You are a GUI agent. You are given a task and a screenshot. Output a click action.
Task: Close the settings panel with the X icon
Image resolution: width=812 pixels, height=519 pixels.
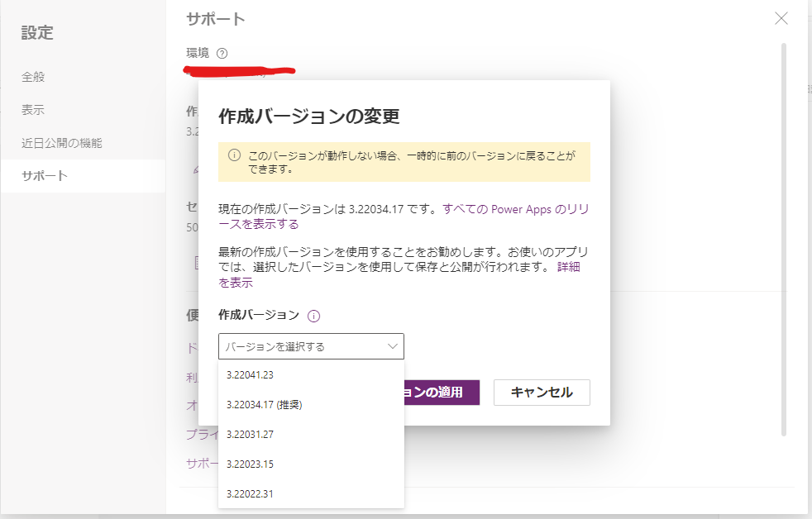pos(781,19)
